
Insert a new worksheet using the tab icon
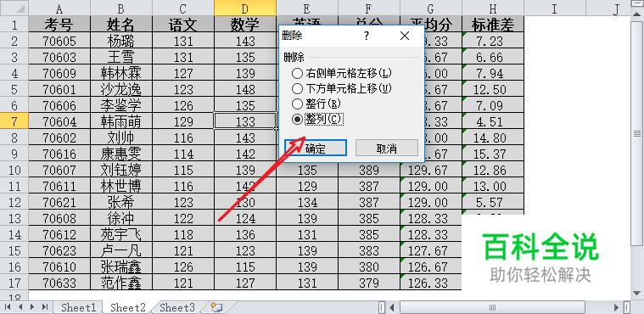click(x=216, y=307)
